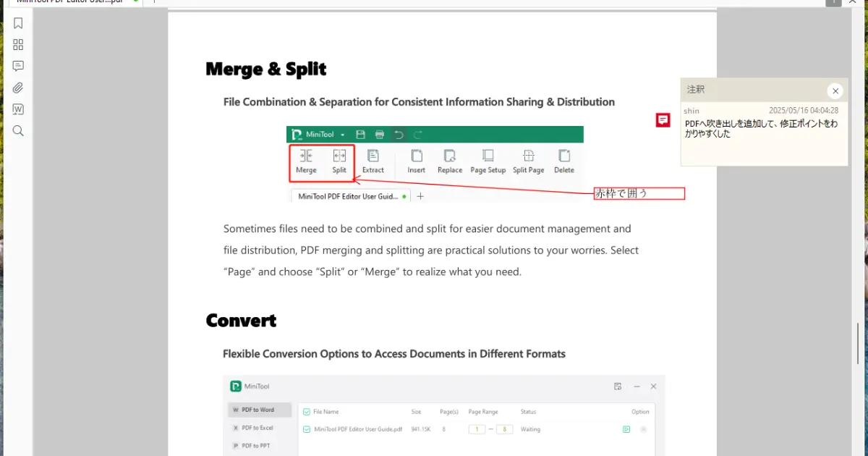This screenshot has width=868, height=456.
Task: Click the page range start field showing 1
Action: point(477,429)
